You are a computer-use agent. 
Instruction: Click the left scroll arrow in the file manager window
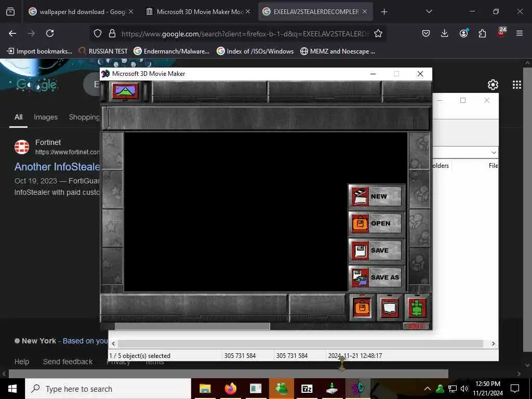113,344
